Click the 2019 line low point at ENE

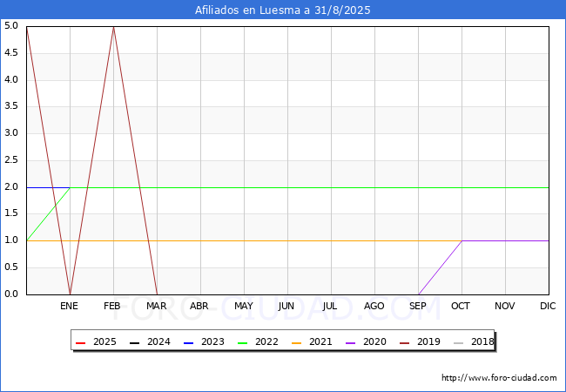(70, 294)
